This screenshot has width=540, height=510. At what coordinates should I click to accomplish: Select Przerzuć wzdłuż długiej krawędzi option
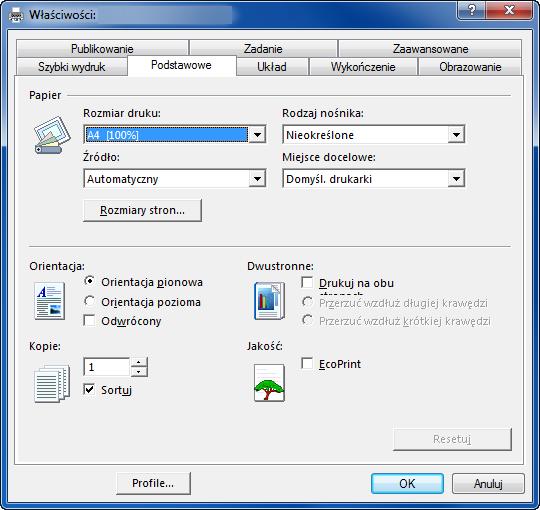pos(307,302)
